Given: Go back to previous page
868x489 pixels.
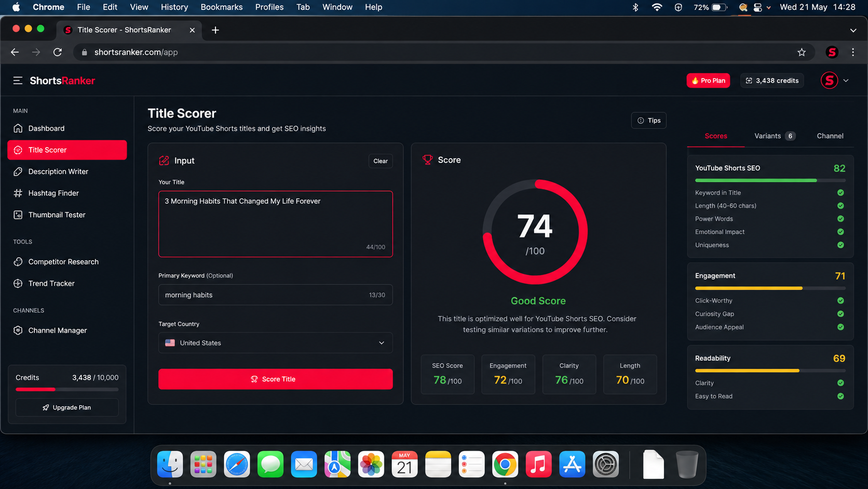Looking at the screenshot, I should click(15, 52).
